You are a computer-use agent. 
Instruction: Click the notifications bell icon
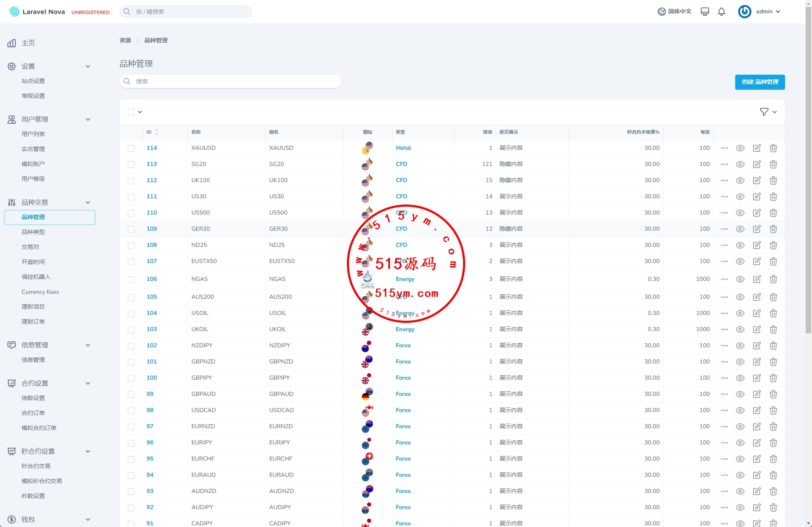pos(722,12)
